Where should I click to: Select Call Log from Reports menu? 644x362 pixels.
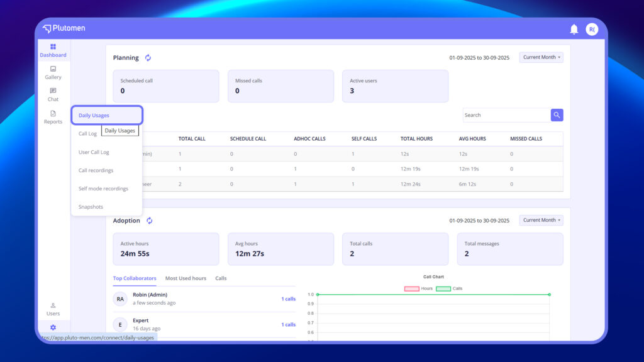tap(87, 133)
